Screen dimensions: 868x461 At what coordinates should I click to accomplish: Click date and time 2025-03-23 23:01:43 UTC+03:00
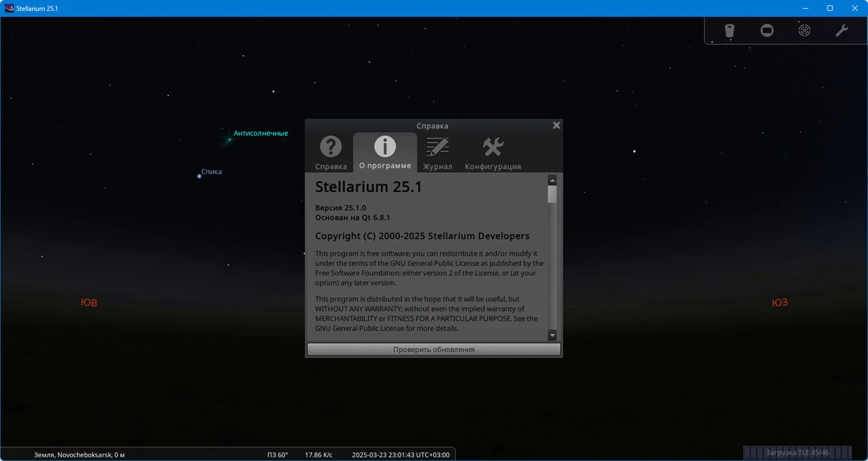401,454
